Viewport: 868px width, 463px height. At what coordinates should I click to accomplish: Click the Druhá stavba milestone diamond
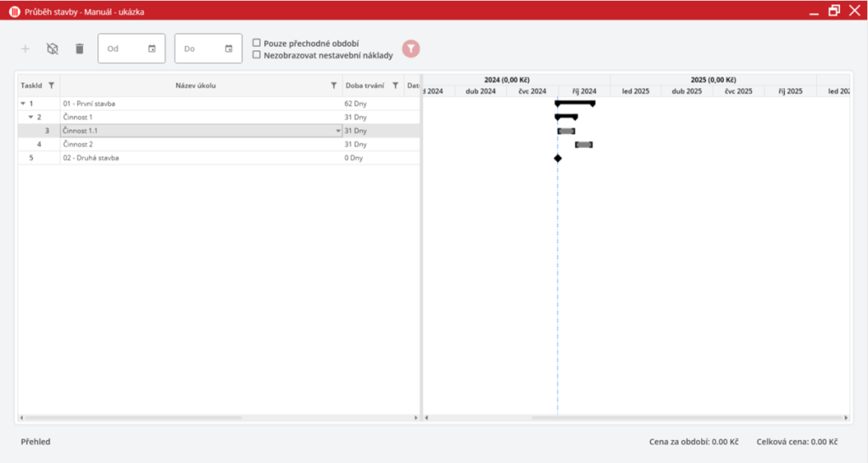click(x=558, y=159)
